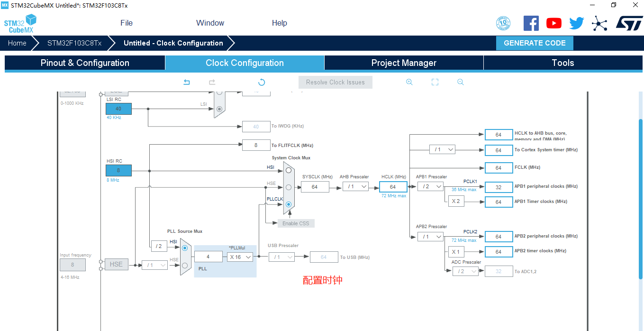Switch to Tools tab
The height and width of the screenshot is (331, 644).
click(x=563, y=63)
